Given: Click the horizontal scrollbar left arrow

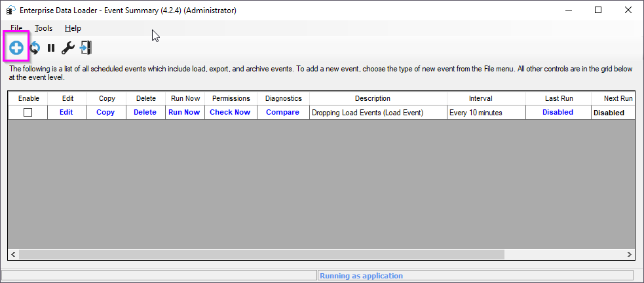Looking at the screenshot, I should 14,254.
